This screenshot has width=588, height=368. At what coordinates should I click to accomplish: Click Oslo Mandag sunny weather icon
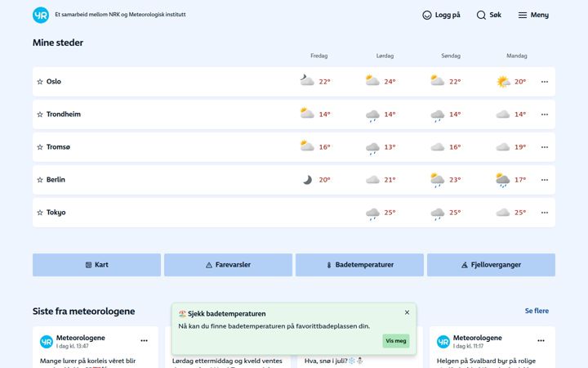pos(503,81)
